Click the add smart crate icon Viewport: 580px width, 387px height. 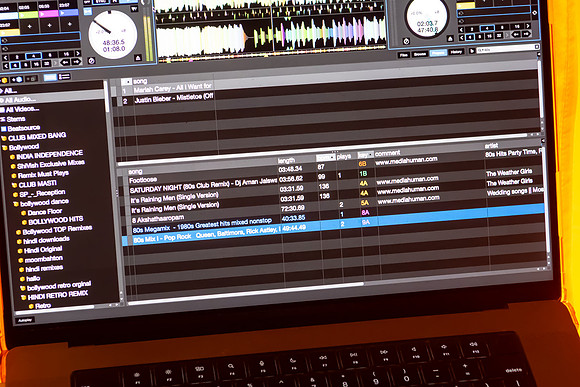tap(17, 80)
